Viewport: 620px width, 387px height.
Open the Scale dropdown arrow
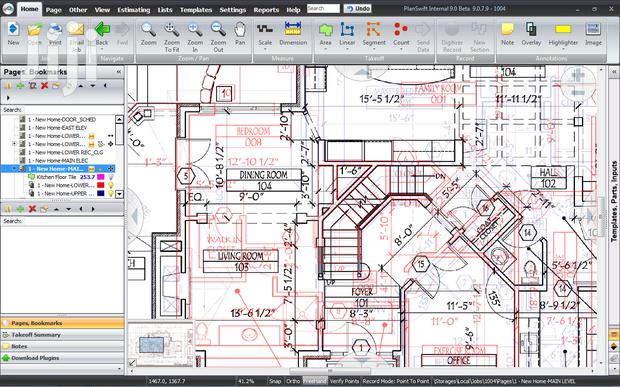pos(265,49)
